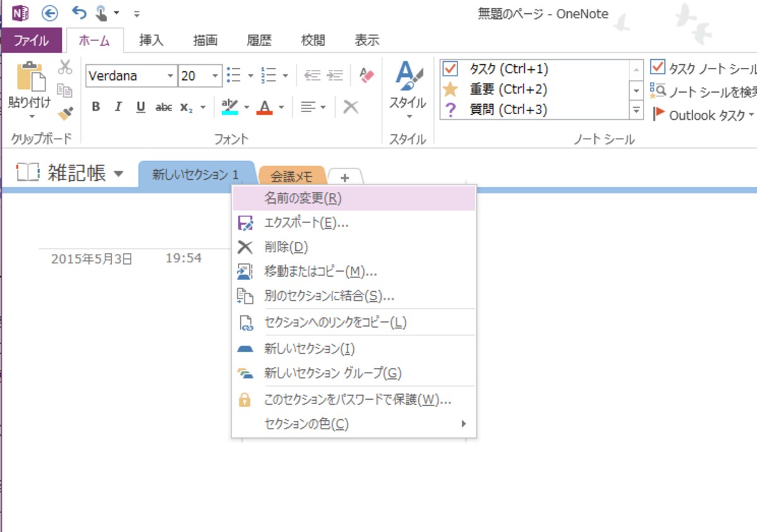Image resolution: width=757 pixels, height=532 pixels.
Task: Increase indent of paragraph
Action: point(336,76)
